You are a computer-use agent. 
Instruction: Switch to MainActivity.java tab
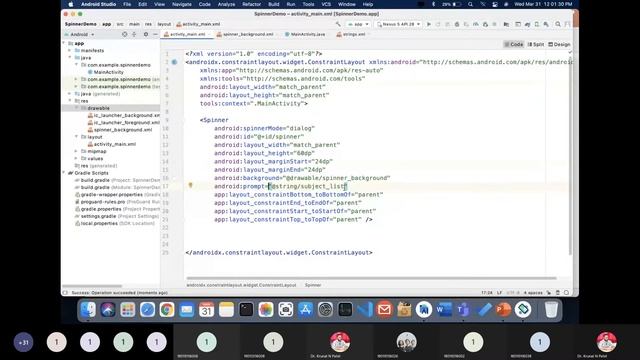pyautogui.click(x=307, y=34)
